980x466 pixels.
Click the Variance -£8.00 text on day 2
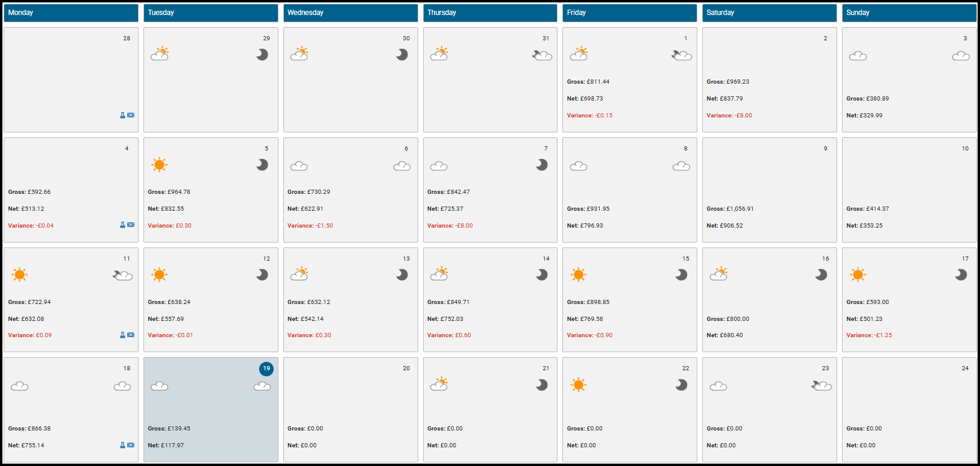tap(729, 116)
